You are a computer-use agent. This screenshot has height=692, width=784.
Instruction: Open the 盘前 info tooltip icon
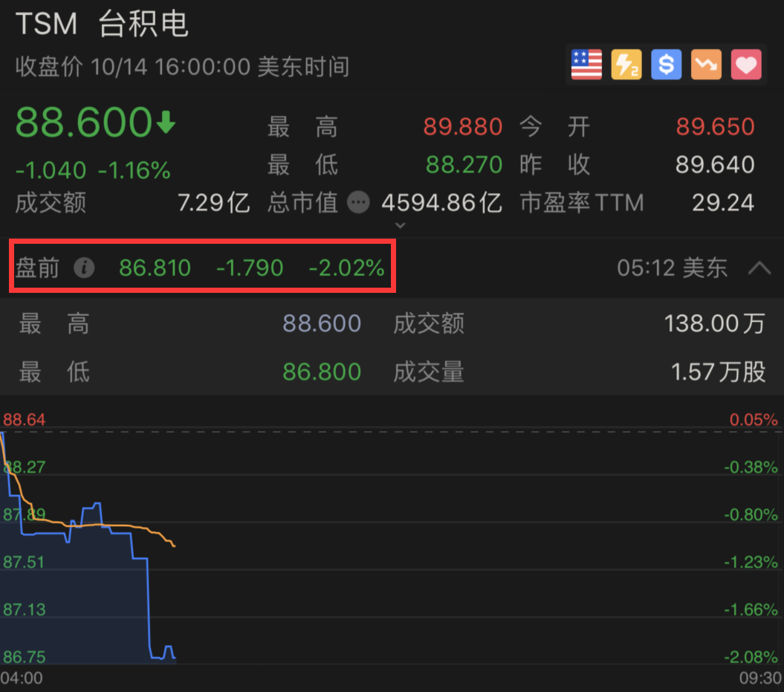click(84, 268)
